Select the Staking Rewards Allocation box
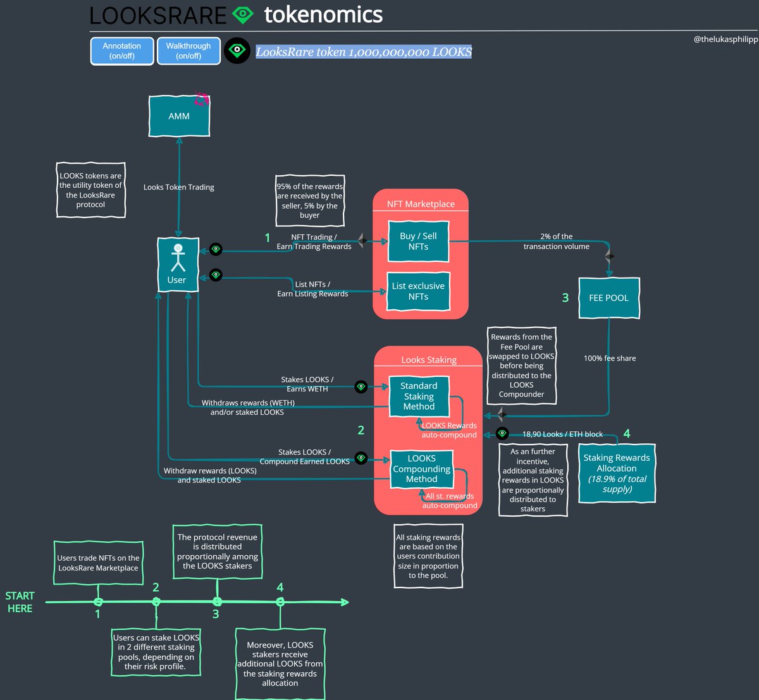 tap(617, 474)
